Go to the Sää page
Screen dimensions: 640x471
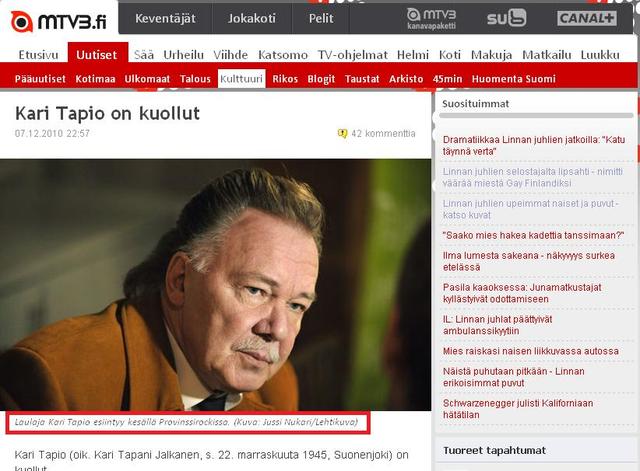coord(144,55)
